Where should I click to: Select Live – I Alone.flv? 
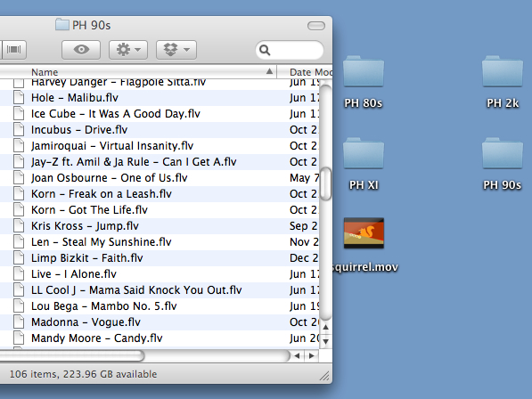tap(160, 274)
